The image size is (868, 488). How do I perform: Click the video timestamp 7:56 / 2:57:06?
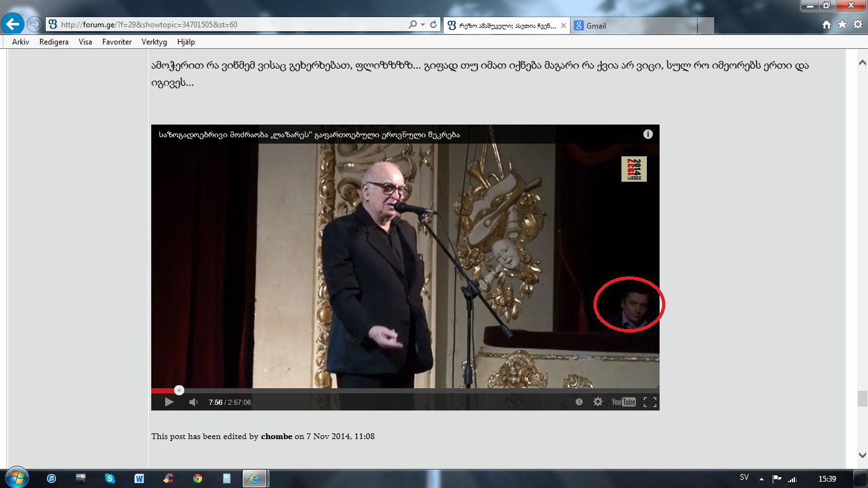point(230,402)
